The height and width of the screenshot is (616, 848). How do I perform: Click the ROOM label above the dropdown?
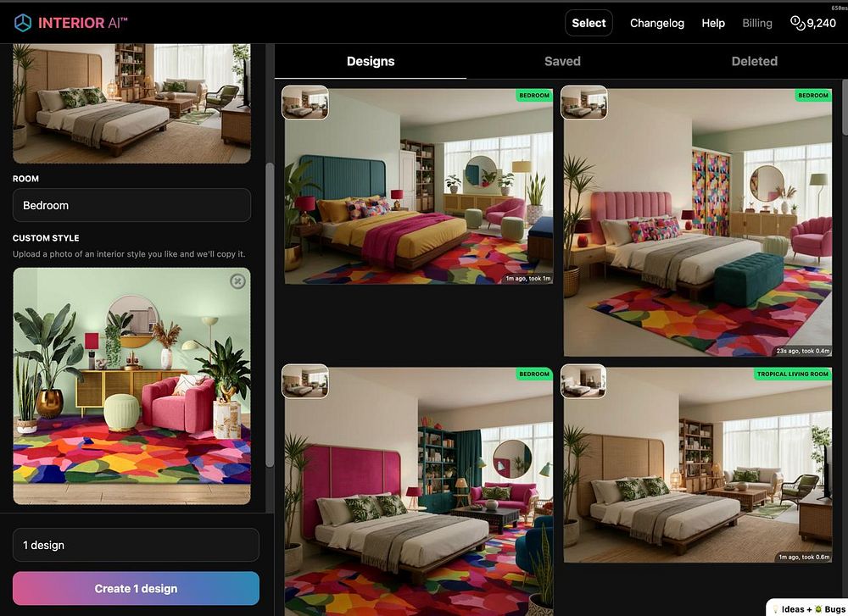[26, 178]
